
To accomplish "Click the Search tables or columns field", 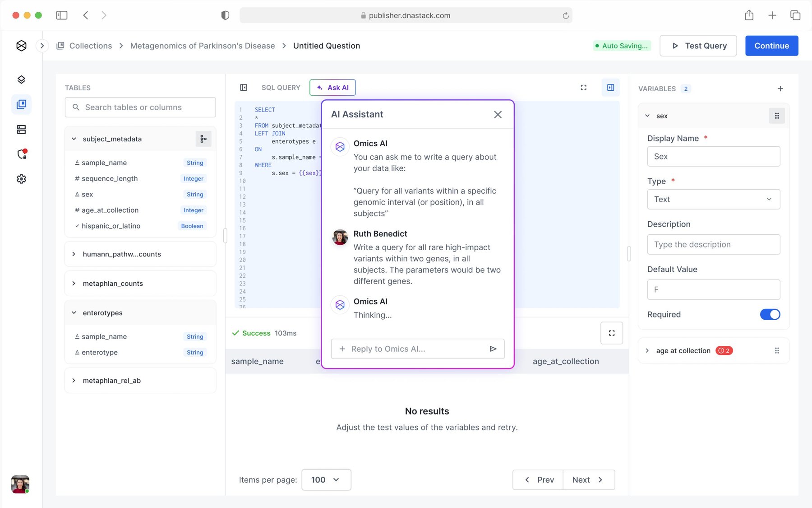I will point(140,107).
